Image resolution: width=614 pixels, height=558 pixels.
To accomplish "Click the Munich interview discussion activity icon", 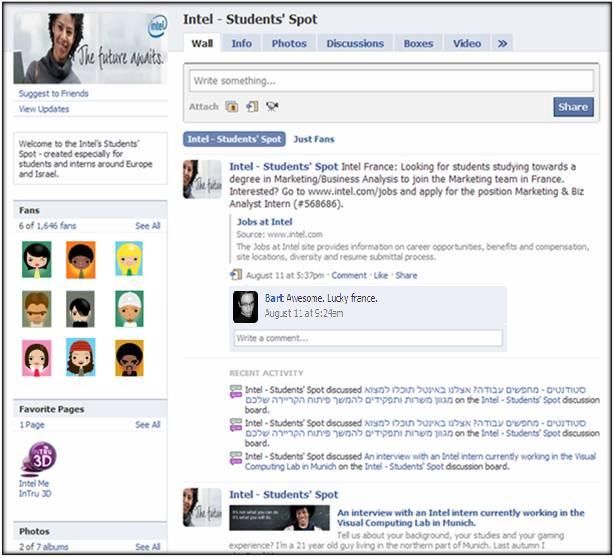I will click(x=236, y=458).
